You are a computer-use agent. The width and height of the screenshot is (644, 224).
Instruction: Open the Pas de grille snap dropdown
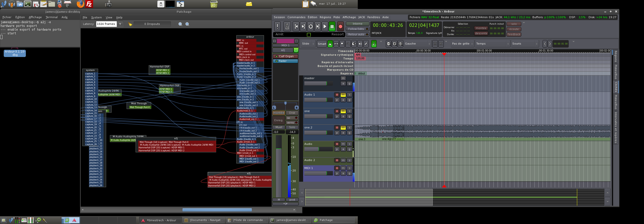pyautogui.click(x=462, y=44)
